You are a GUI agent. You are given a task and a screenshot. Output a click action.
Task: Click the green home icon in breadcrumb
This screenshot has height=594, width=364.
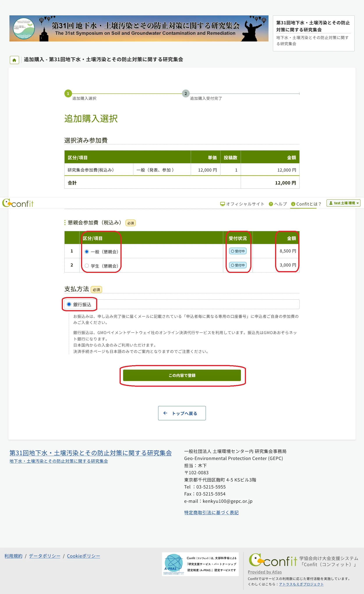coord(14,60)
